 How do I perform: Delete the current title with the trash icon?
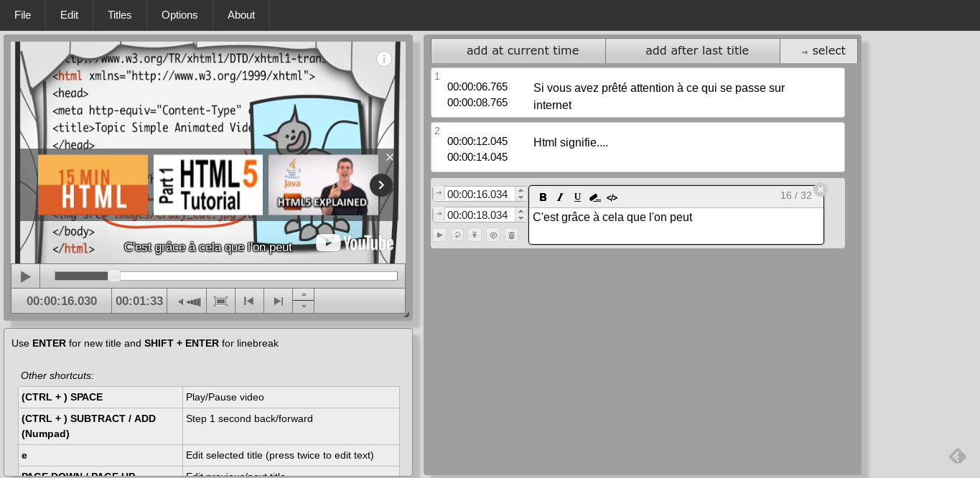pos(511,235)
